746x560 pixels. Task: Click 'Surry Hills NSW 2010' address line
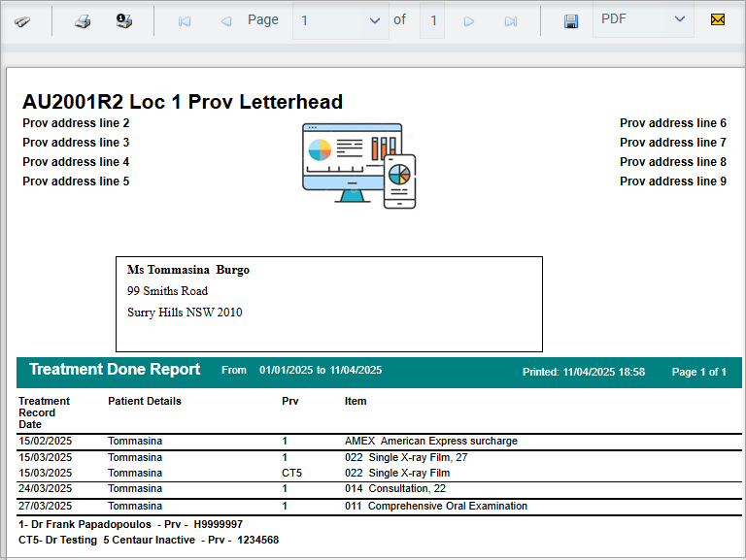[185, 313]
